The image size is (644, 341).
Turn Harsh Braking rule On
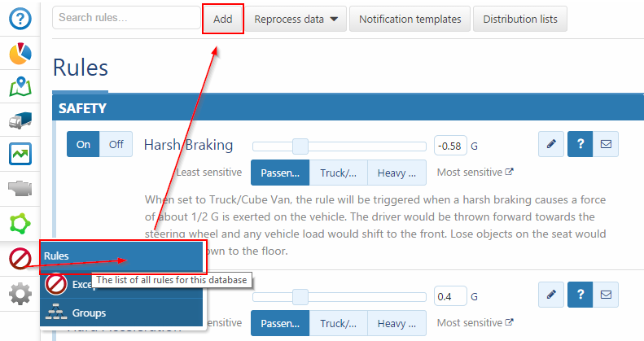pyautogui.click(x=83, y=144)
